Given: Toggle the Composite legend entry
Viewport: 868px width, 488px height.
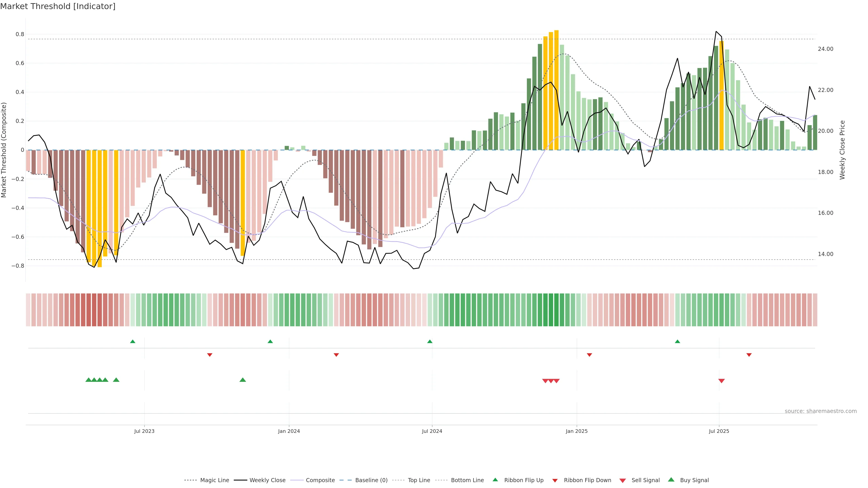Looking at the screenshot, I should (x=320, y=480).
